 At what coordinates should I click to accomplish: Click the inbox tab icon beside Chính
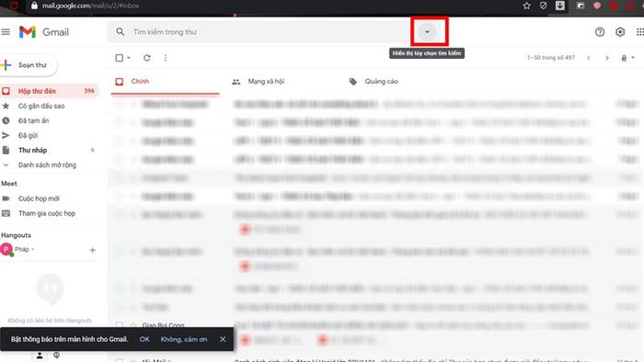pos(120,82)
